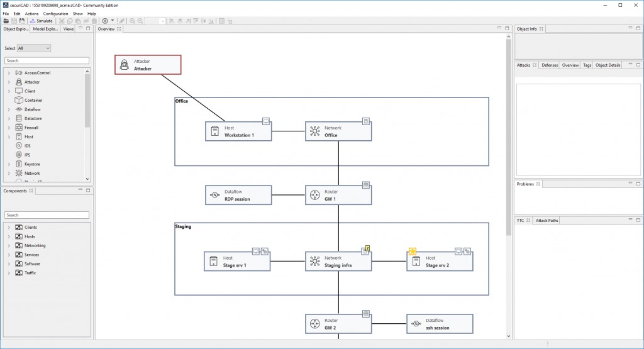Toggle the grid icon in the toolbar

click(221, 21)
